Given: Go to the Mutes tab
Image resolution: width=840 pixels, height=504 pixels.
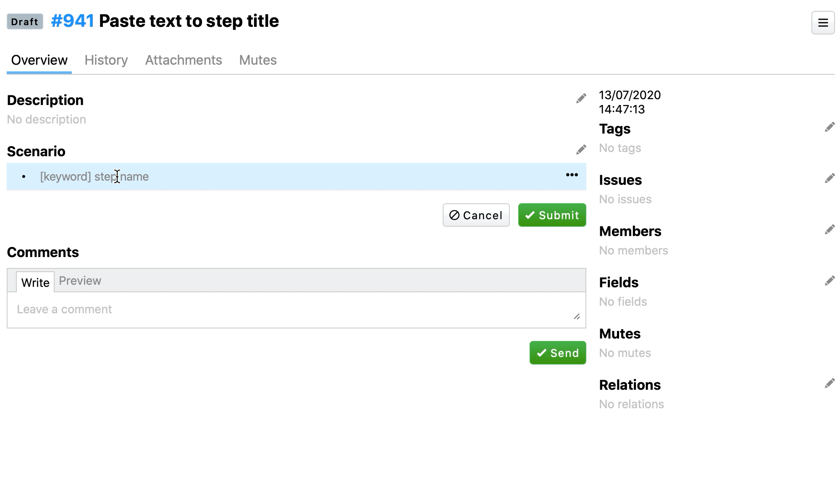Looking at the screenshot, I should (x=258, y=60).
